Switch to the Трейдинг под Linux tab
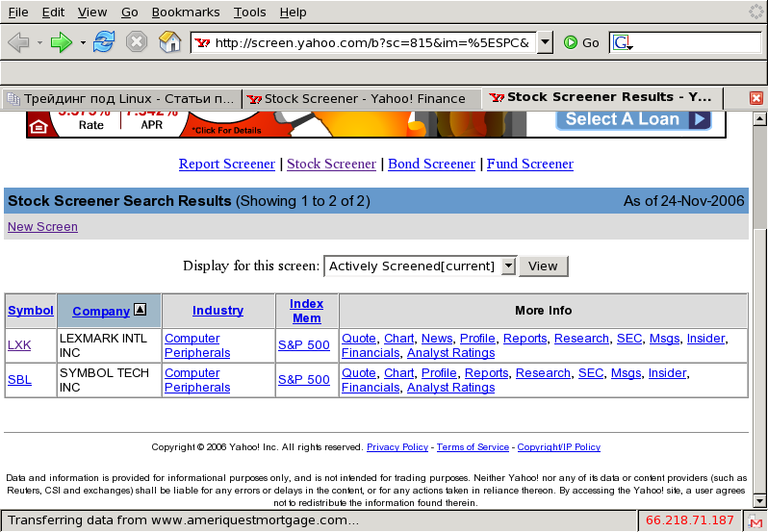Viewport: 768px width, 532px height. tap(121, 99)
